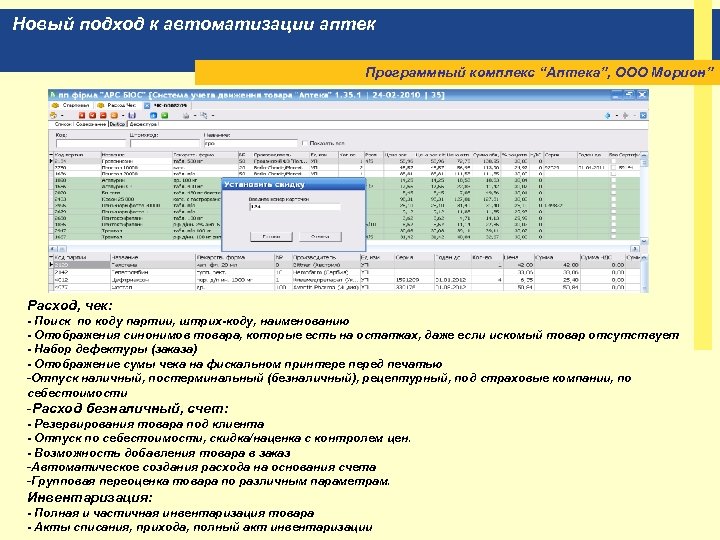This screenshot has width=720, height=540.
Task: Click the floppy-disk save icon
Action: tap(132, 115)
